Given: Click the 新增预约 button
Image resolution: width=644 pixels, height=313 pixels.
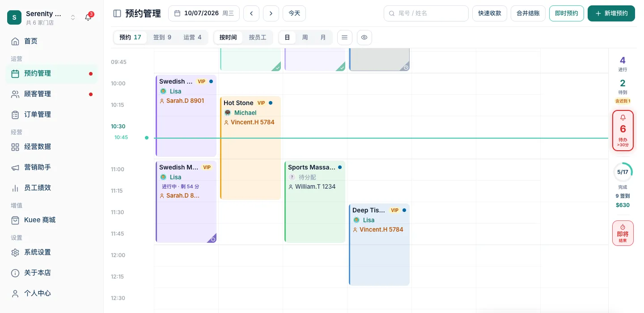Looking at the screenshot, I should (x=611, y=13).
